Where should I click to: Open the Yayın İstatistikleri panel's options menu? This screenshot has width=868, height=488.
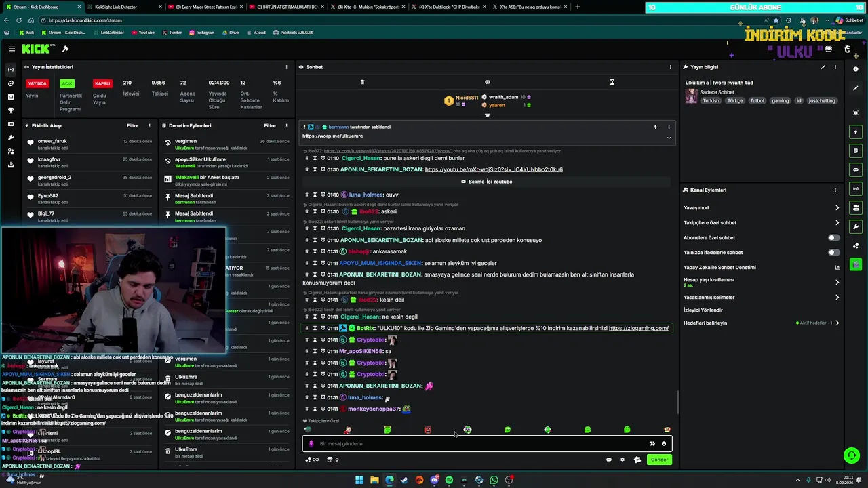point(286,67)
